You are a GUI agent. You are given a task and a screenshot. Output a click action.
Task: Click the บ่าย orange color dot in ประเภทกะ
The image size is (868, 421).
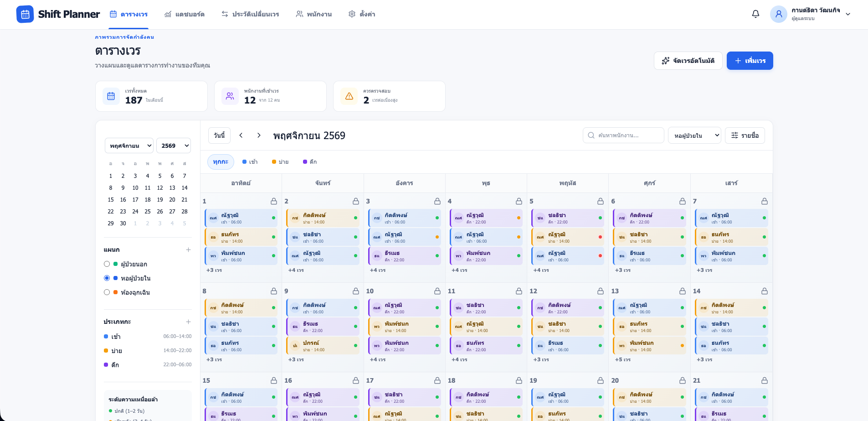click(x=106, y=351)
